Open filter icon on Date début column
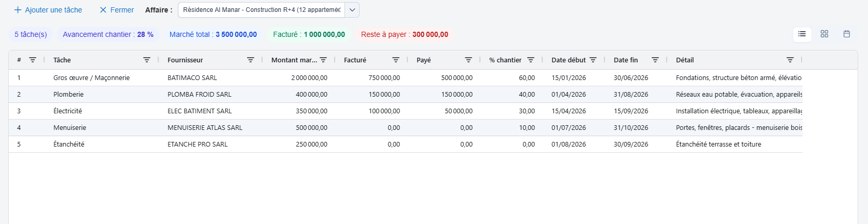The height and width of the screenshot is (224, 868). point(593,60)
